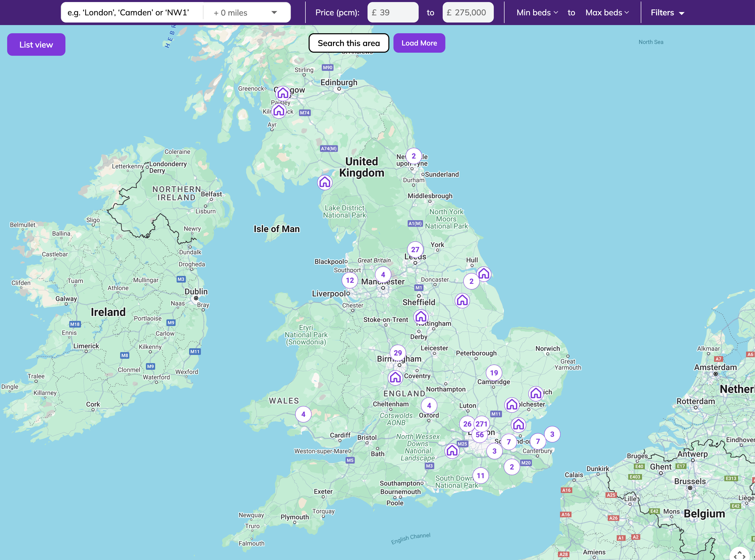This screenshot has height=560, width=755.
Task: Click the Load More button
Action: [419, 43]
